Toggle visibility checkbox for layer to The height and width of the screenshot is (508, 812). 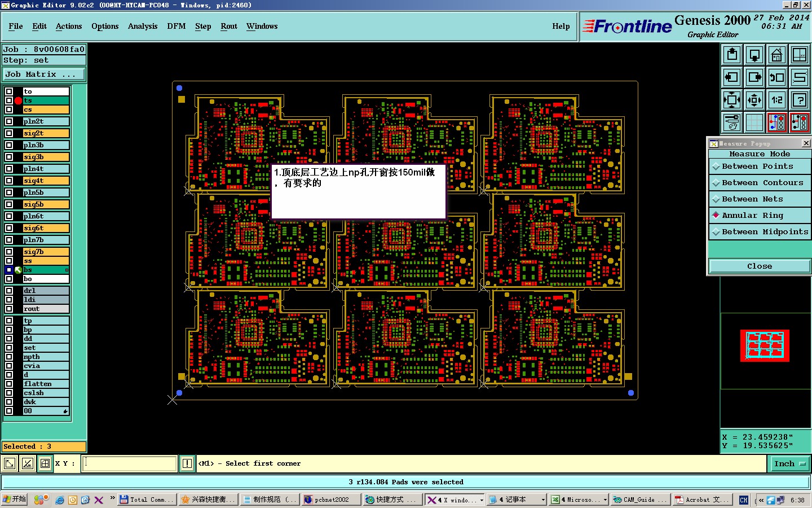point(9,91)
